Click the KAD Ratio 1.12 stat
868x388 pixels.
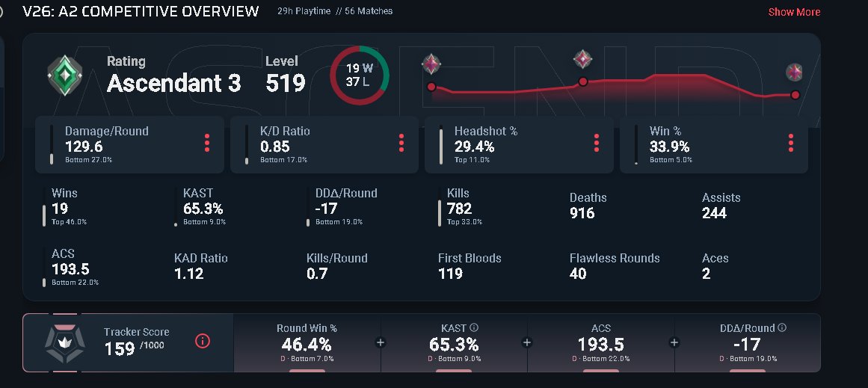pos(201,266)
